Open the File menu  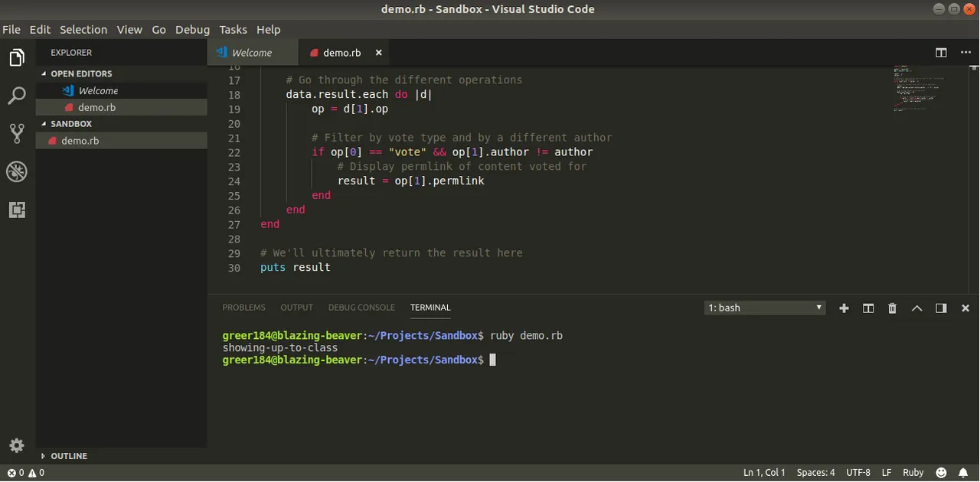tap(11, 29)
